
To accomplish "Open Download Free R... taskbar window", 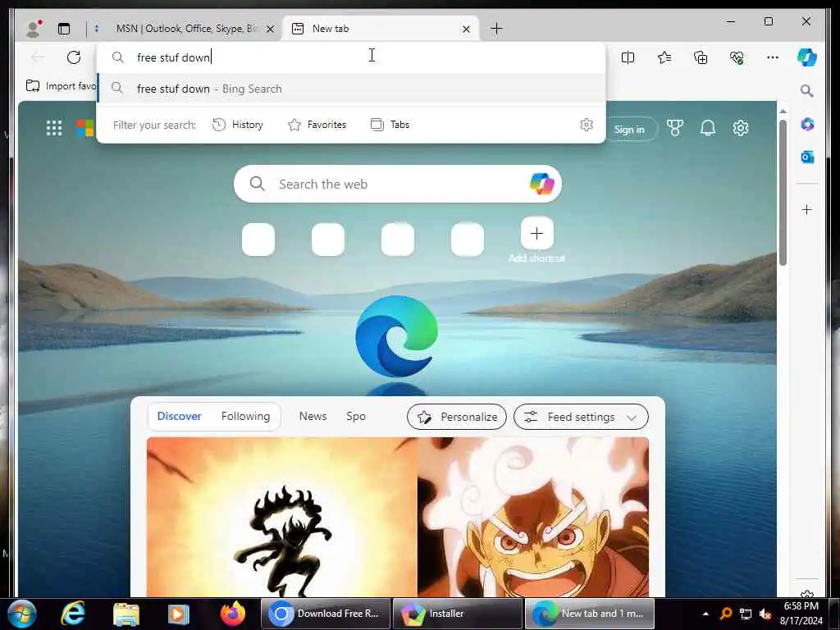I will [325, 614].
